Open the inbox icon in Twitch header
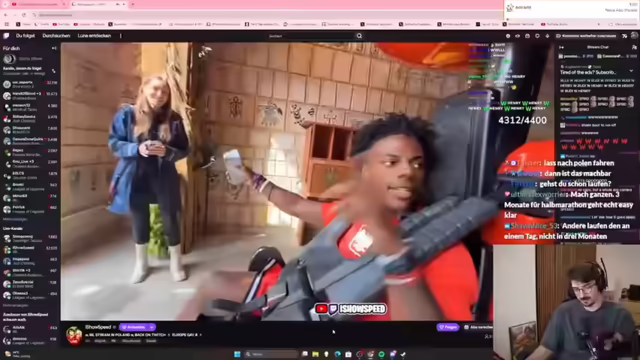The width and height of the screenshot is (640, 360). point(527,36)
